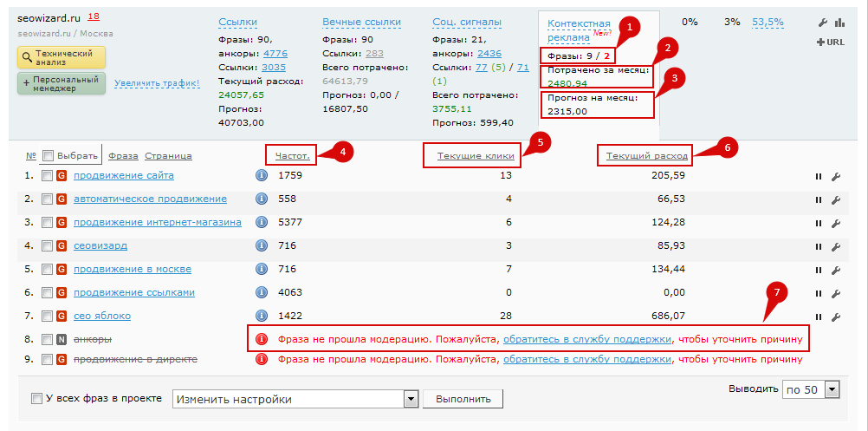Click the 'Персональный менеджер' button
Image resolution: width=868 pixels, height=431 pixels.
62,83
